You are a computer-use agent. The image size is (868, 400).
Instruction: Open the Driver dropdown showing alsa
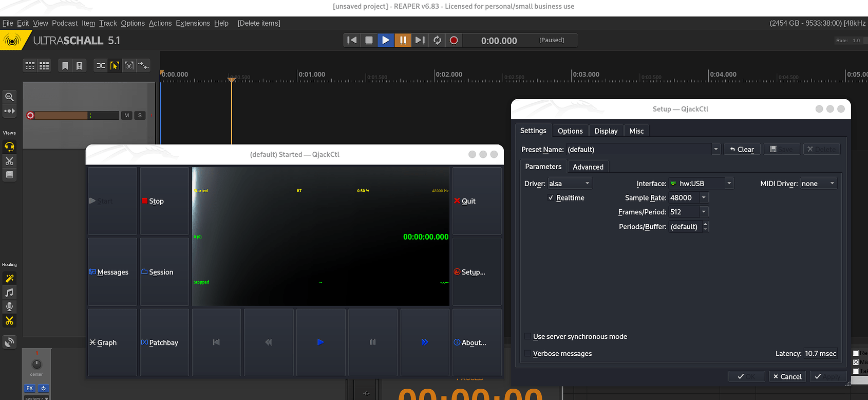pyautogui.click(x=570, y=184)
